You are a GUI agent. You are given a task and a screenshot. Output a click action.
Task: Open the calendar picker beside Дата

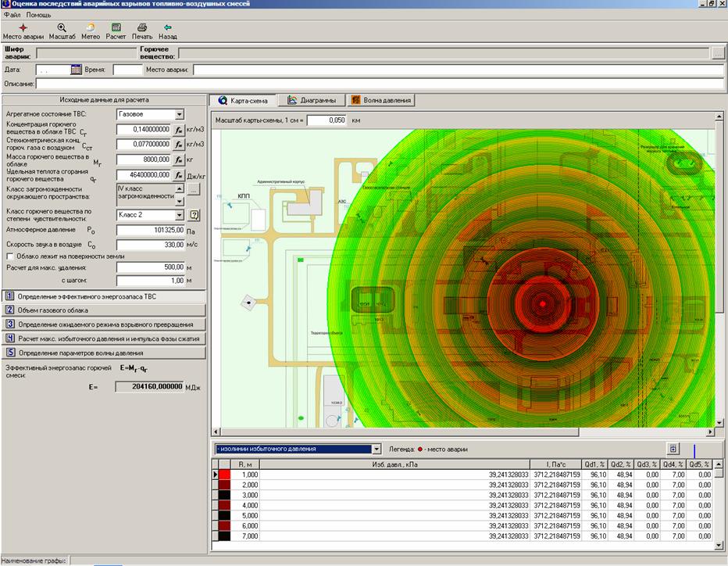pos(76,70)
